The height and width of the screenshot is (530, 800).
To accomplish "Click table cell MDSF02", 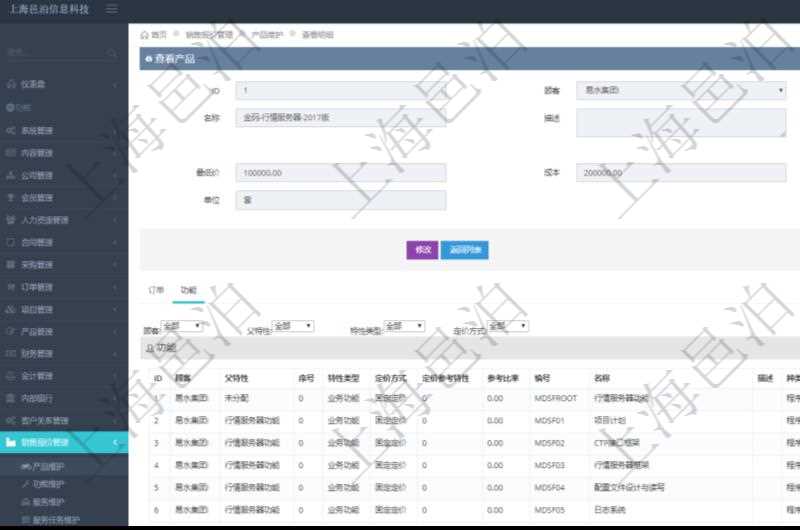I will point(549,443).
